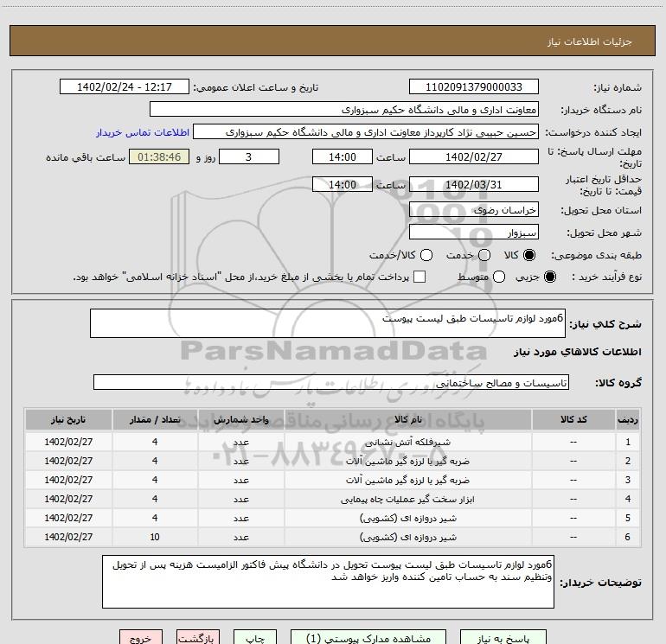
Task: Click the city field سبزوار
Action: tap(474, 233)
